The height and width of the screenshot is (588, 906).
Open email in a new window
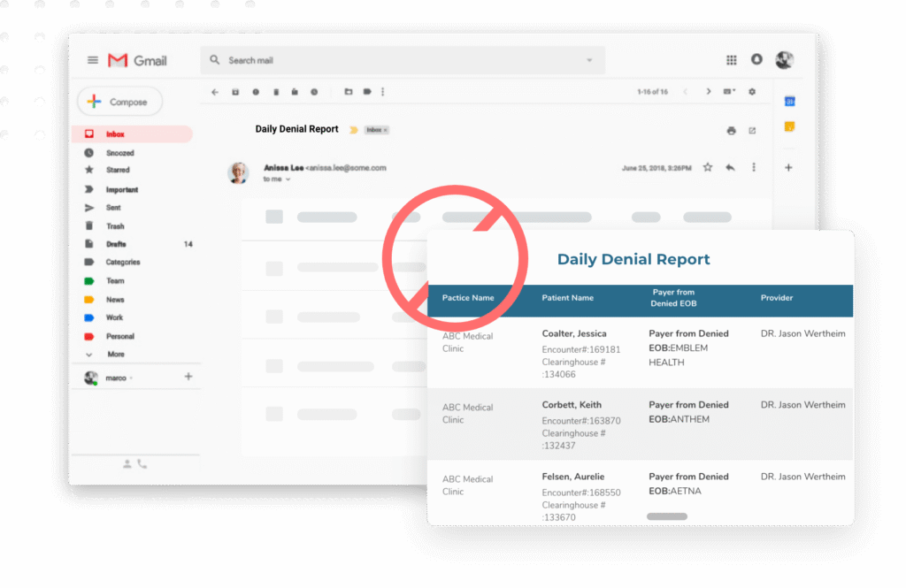[752, 131]
